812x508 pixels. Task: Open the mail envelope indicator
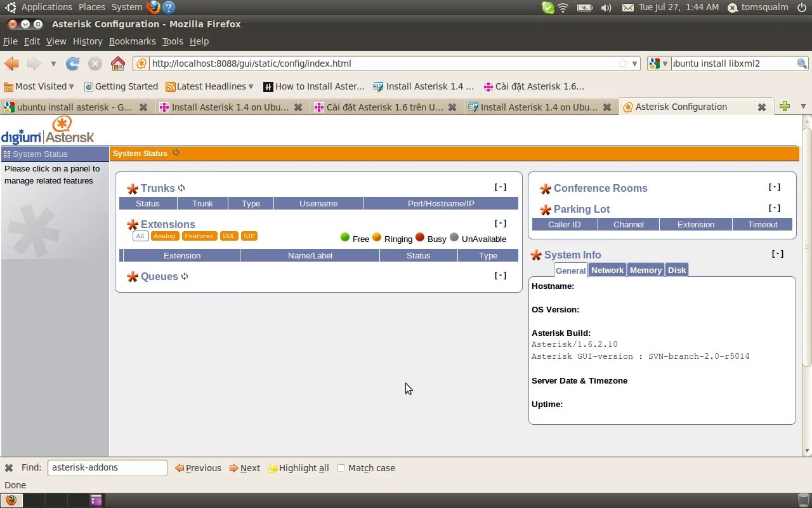point(627,8)
